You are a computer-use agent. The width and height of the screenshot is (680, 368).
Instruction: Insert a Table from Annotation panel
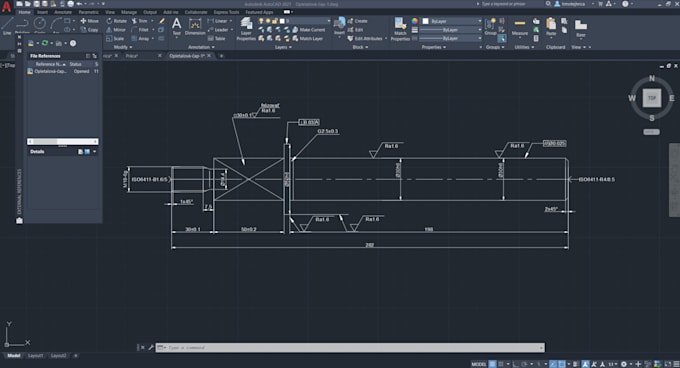point(216,38)
